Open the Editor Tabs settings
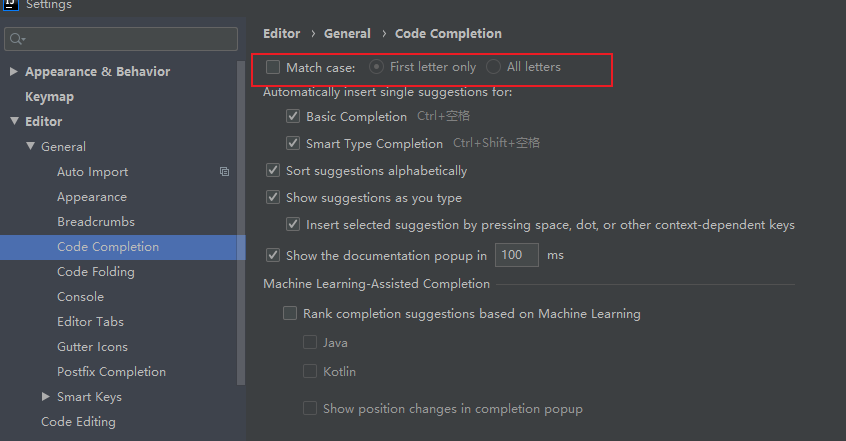 coord(90,322)
